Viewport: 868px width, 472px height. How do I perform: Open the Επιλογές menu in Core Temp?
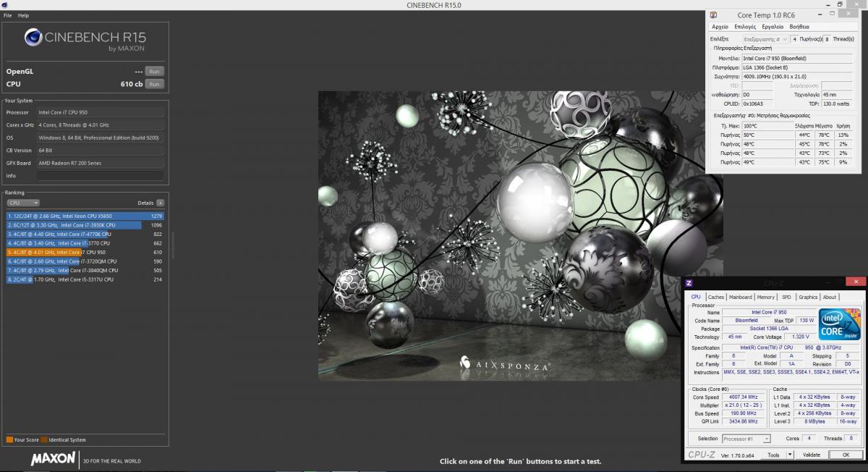[x=745, y=27]
